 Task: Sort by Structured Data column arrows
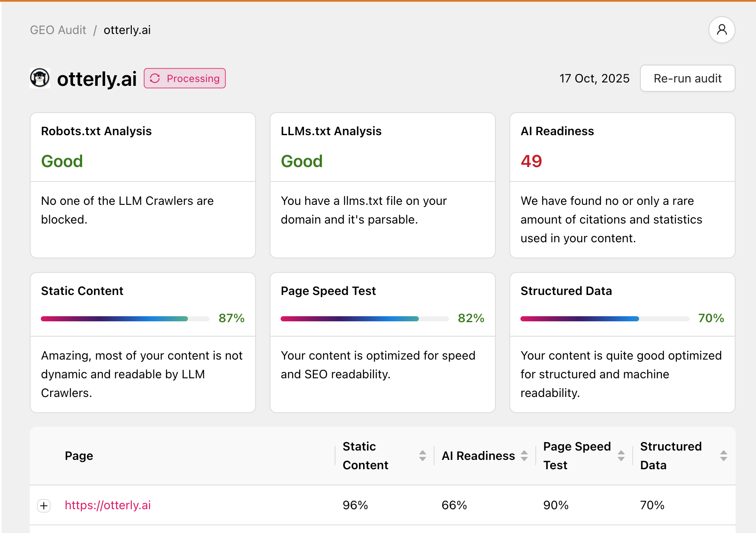pos(723,456)
